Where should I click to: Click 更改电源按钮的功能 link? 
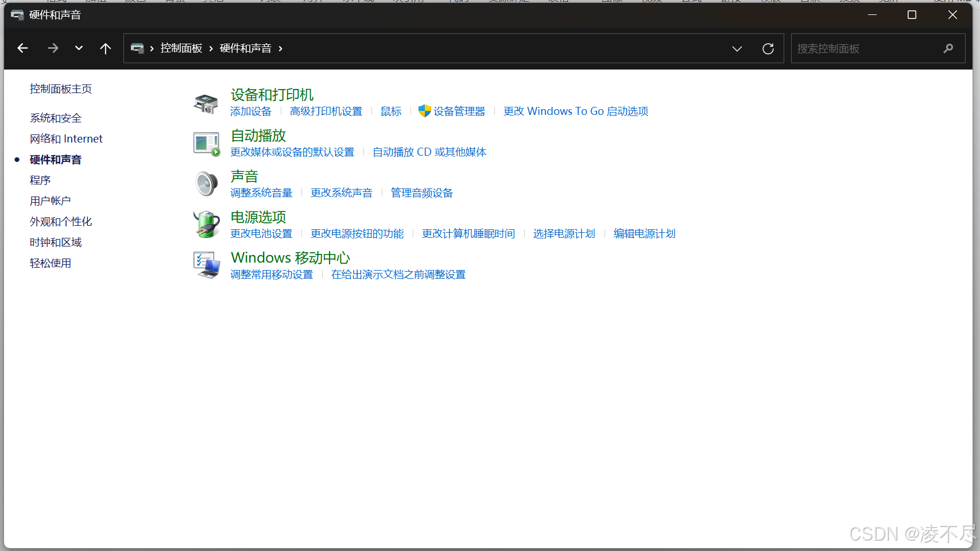pos(357,234)
